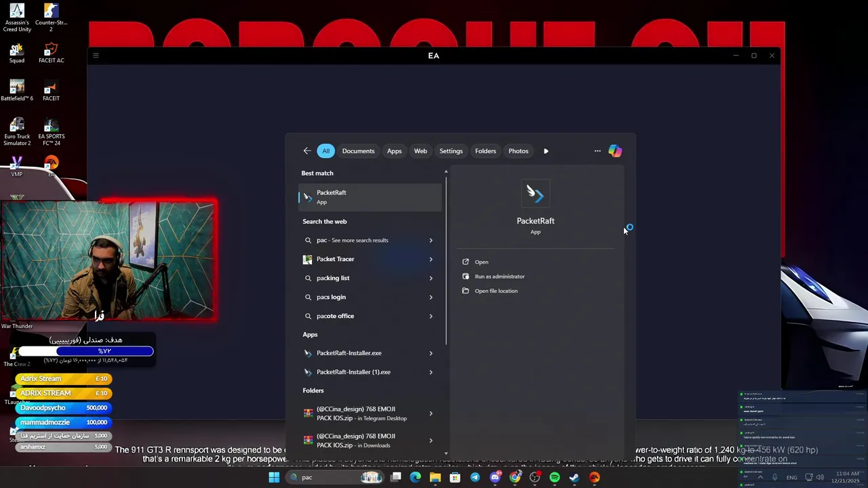Open File Explorer from the taskbar

click(435, 477)
